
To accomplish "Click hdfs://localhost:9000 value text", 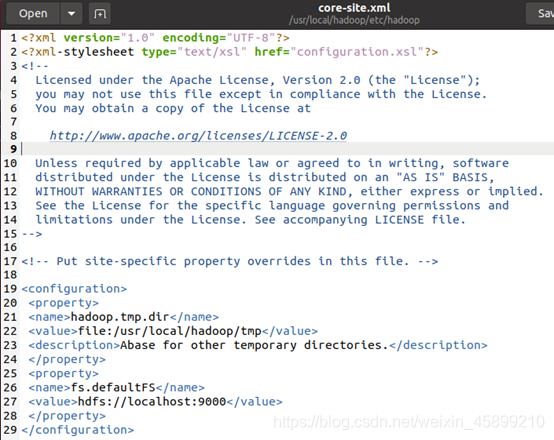I will (x=152, y=402).
